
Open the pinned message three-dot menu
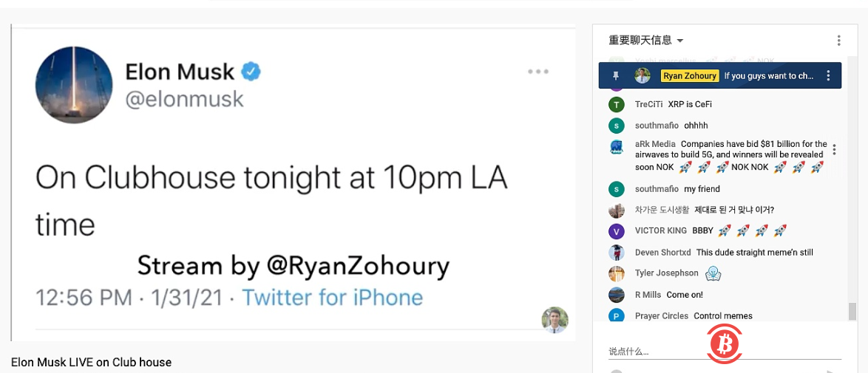pyautogui.click(x=828, y=76)
